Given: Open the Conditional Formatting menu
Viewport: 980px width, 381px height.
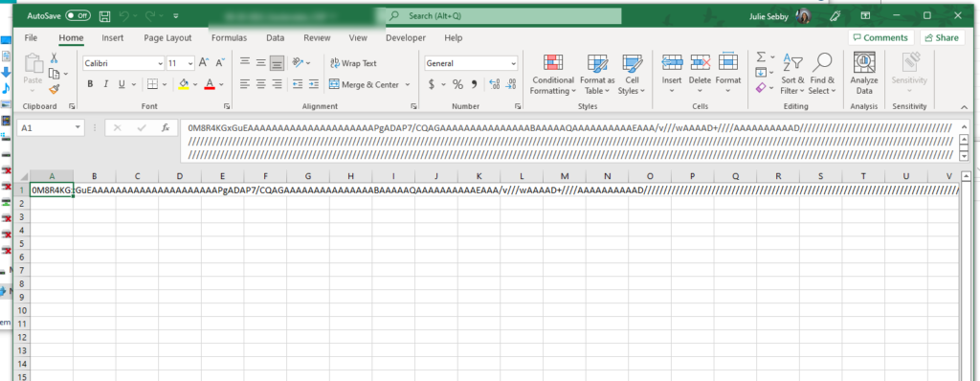Looking at the screenshot, I should tap(552, 75).
